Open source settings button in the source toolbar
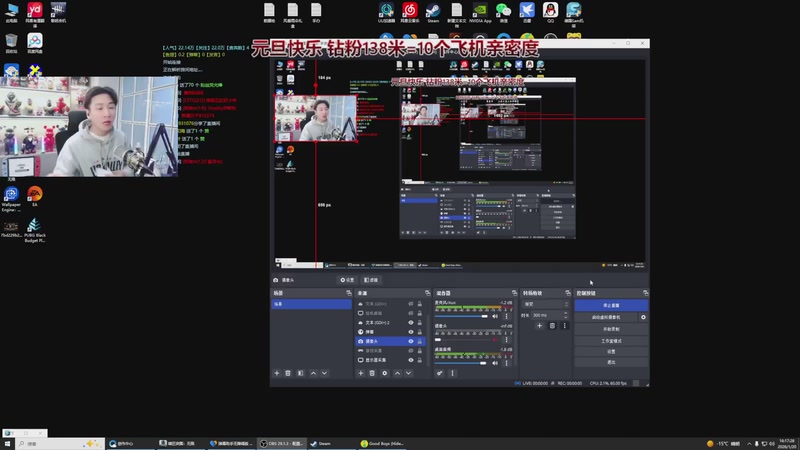800x450 pixels. 347,280
